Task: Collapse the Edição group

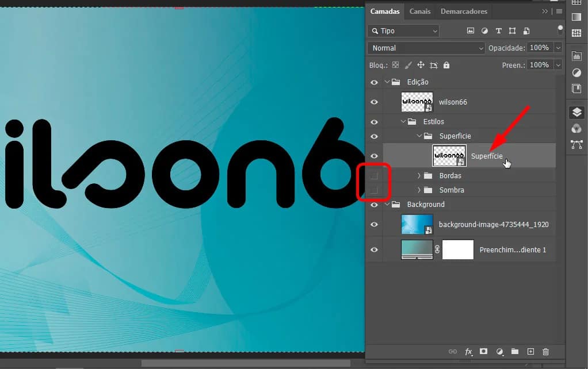Action: click(387, 82)
